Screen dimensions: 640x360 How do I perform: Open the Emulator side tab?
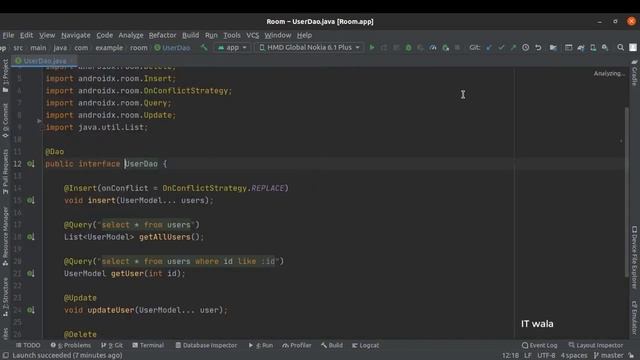(634, 317)
